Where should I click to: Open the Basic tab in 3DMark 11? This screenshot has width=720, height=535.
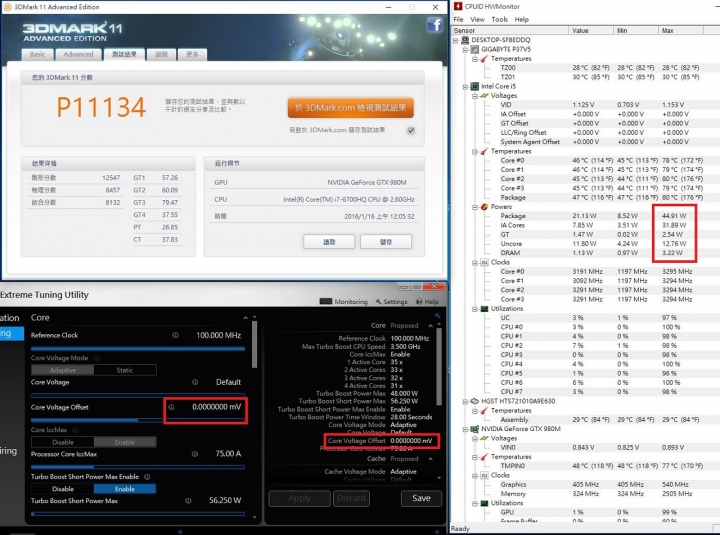38,54
